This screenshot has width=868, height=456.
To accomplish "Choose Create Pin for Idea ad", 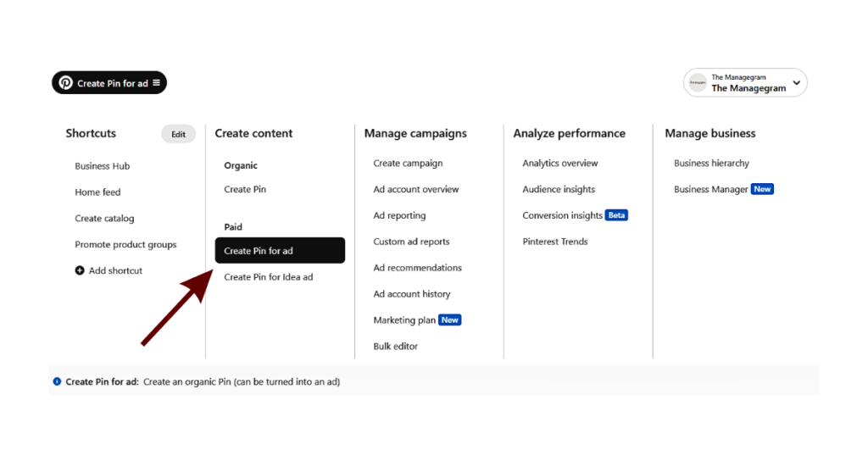I will (x=268, y=277).
